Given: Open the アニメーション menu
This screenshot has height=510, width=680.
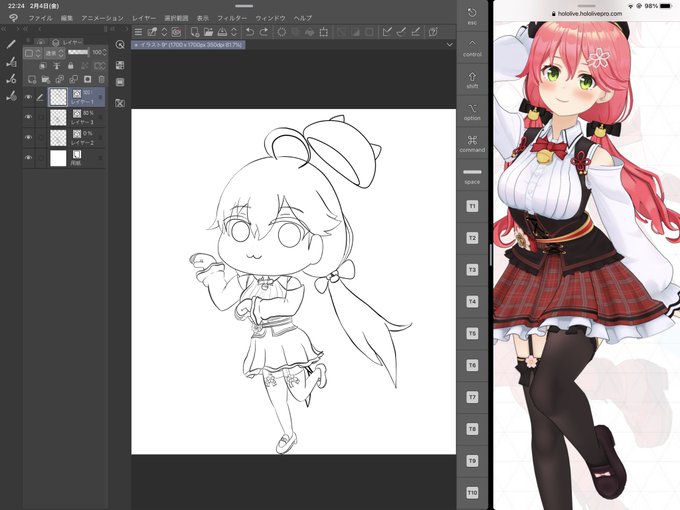Looking at the screenshot, I should pos(102,18).
